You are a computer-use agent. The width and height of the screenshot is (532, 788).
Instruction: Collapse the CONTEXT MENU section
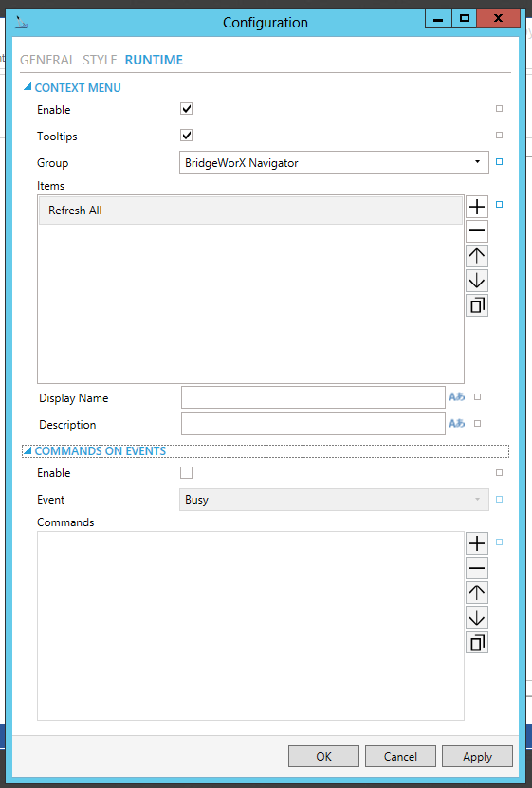coord(28,87)
